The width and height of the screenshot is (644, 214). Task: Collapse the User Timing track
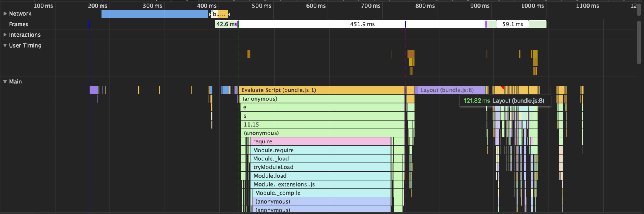click(x=5, y=46)
